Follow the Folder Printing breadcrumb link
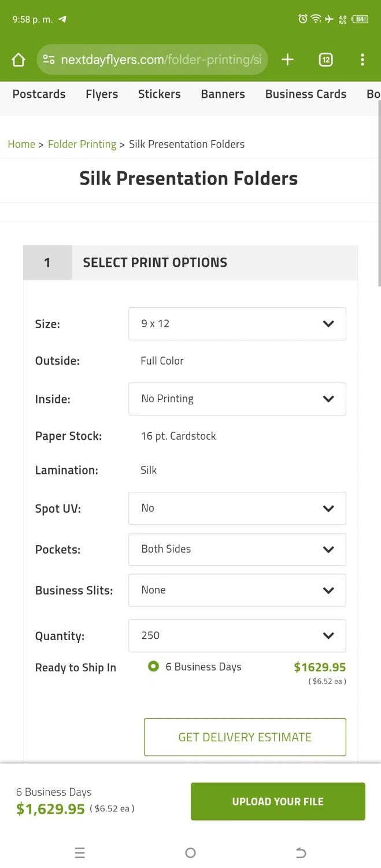The height and width of the screenshot is (868, 381). pos(82,144)
